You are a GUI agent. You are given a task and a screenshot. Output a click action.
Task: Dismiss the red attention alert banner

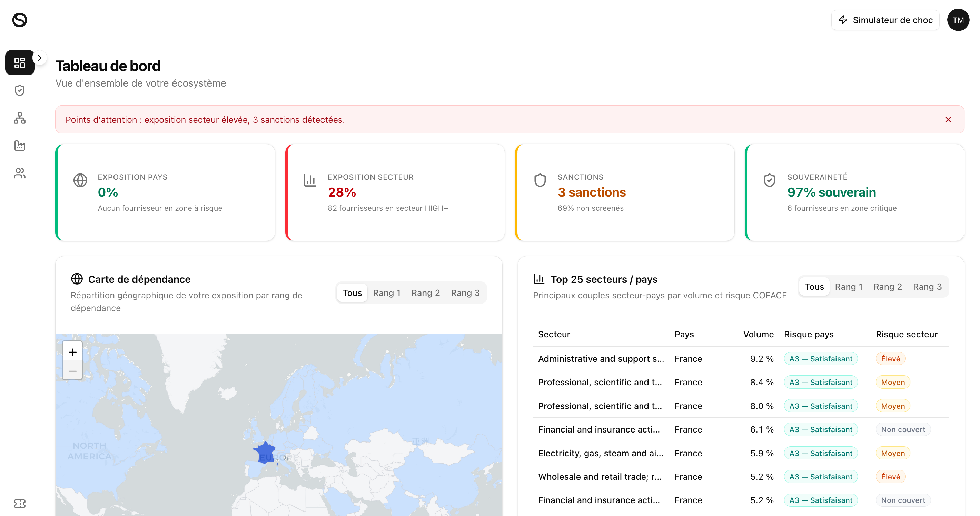click(948, 119)
